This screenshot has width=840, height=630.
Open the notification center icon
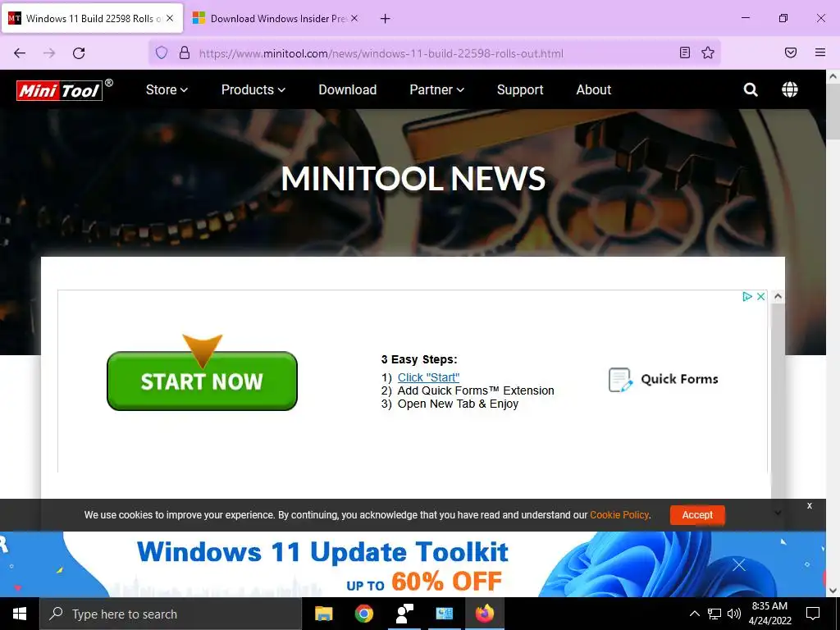tap(813, 614)
